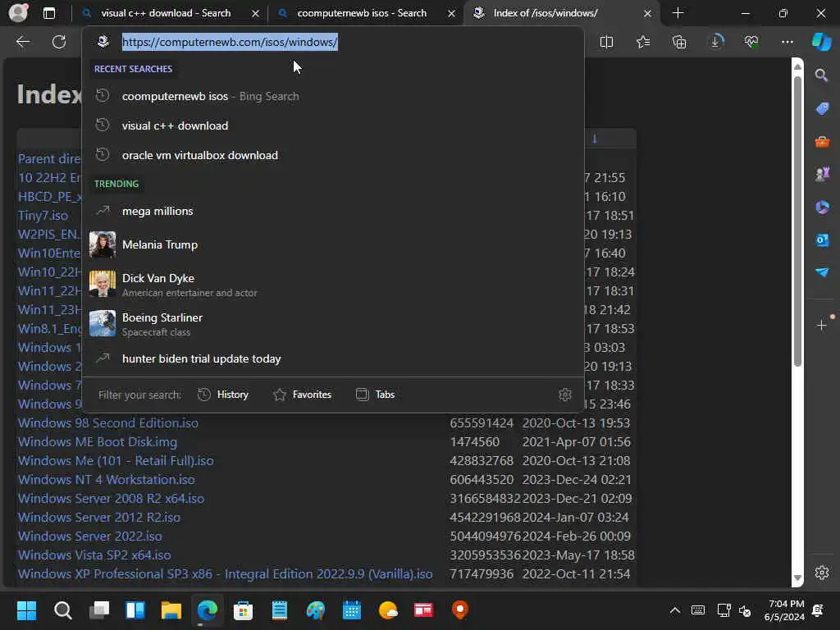Viewport: 840px width, 630px height.
Task: Open sidebar settings gear icon
Action: point(822,573)
